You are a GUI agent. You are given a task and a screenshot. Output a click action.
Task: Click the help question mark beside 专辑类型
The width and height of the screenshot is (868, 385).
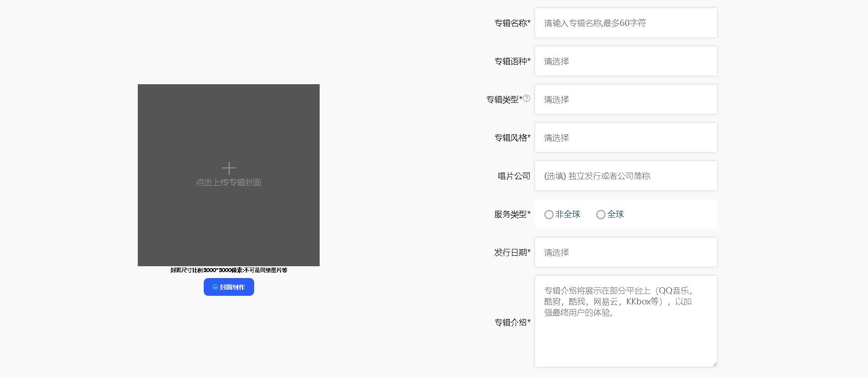pos(527,98)
